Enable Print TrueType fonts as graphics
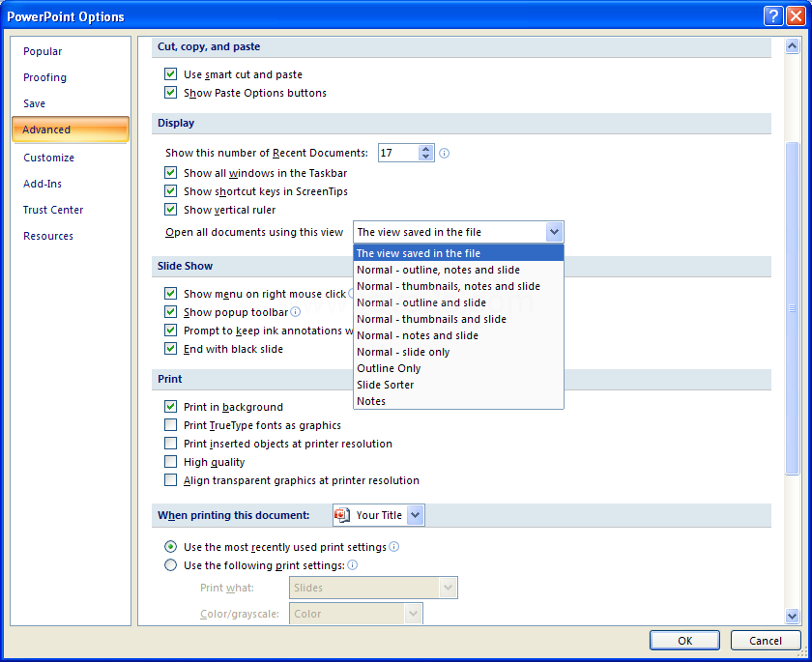 [170, 425]
